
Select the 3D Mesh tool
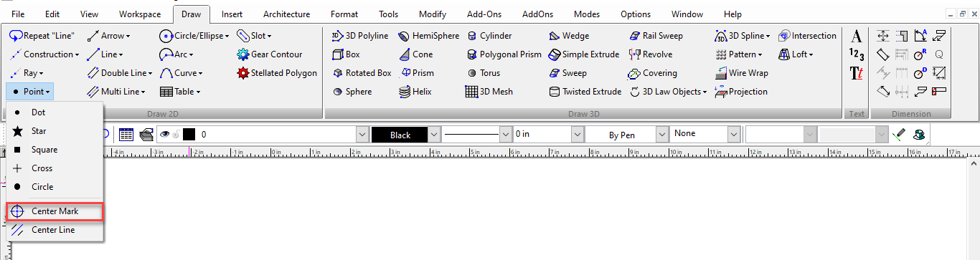pos(489,92)
